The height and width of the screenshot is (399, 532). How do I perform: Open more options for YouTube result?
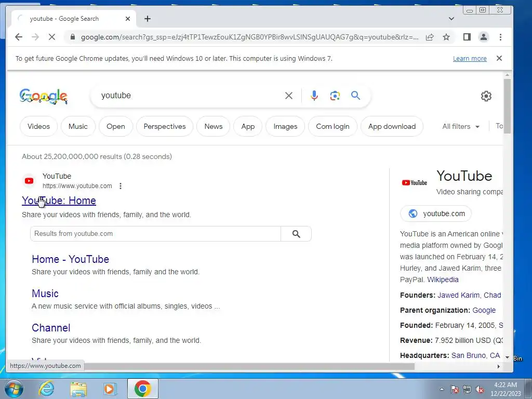tap(121, 186)
